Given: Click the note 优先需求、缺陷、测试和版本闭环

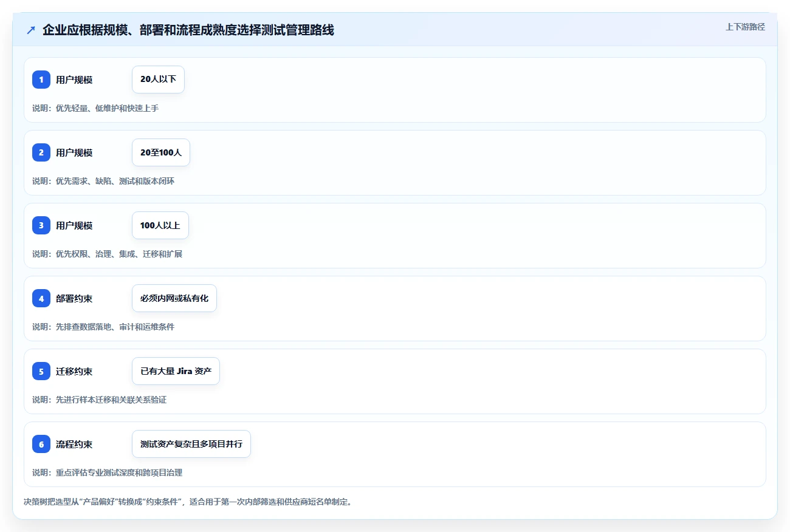Looking at the screenshot, I should pyautogui.click(x=115, y=181).
